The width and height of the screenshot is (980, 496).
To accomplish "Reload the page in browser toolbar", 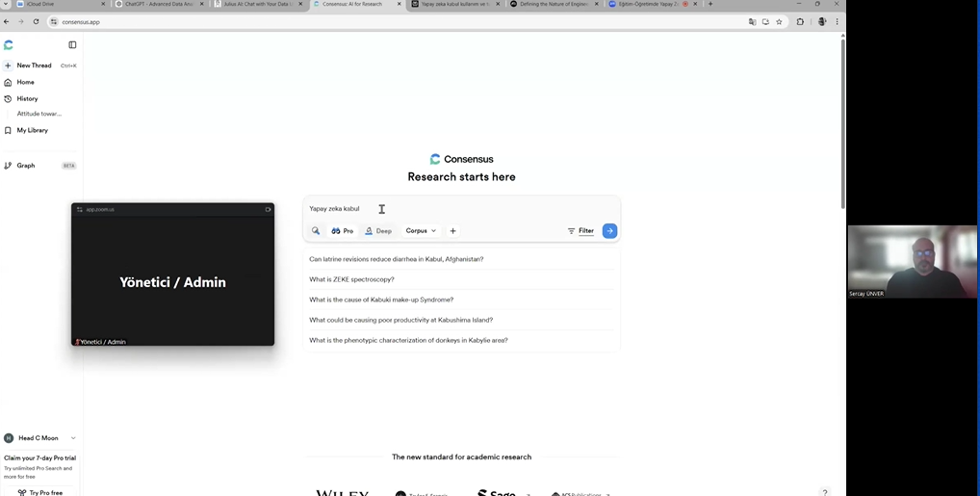I will [x=36, y=21].
